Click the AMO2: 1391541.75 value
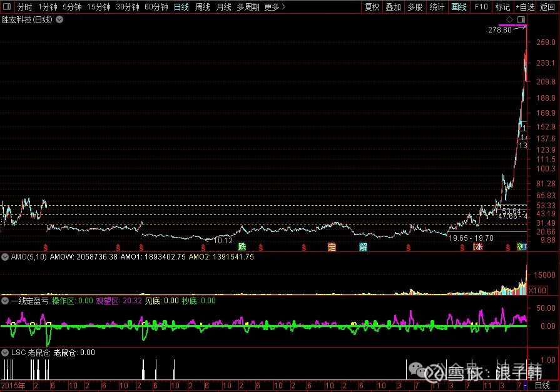Image resolution: width=560 pixels, height=392 pixels. (221, 257)
